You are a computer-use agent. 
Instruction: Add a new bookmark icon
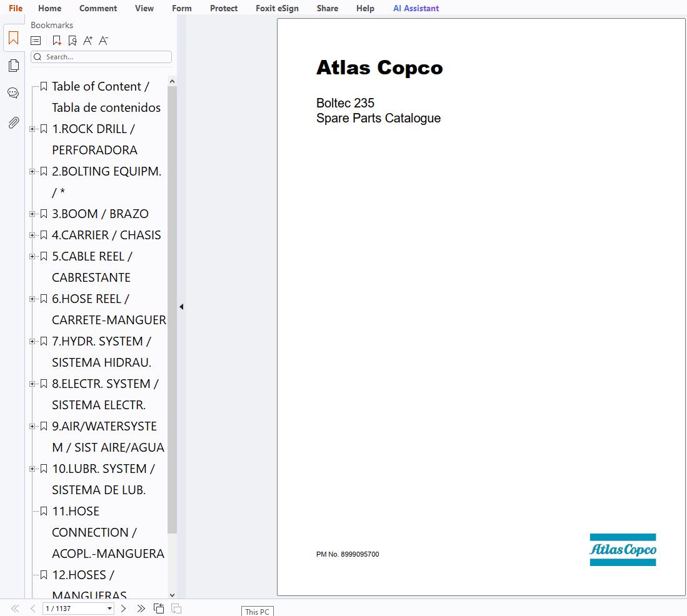tap(56, 41)
